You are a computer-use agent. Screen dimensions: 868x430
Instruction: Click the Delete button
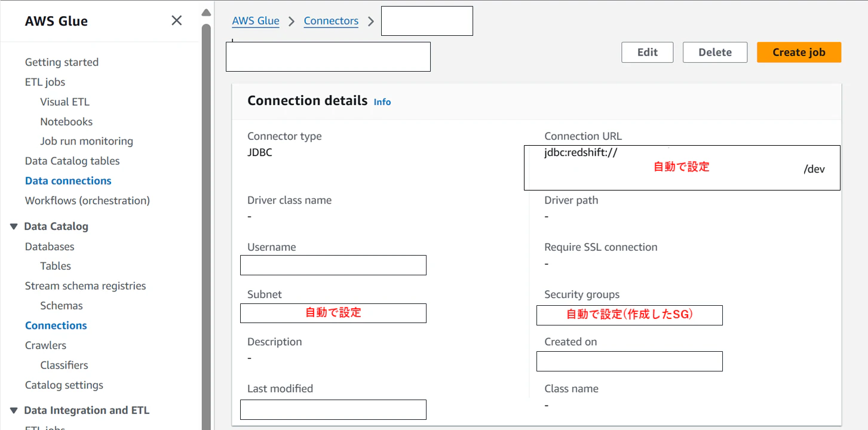click(715, 52)
